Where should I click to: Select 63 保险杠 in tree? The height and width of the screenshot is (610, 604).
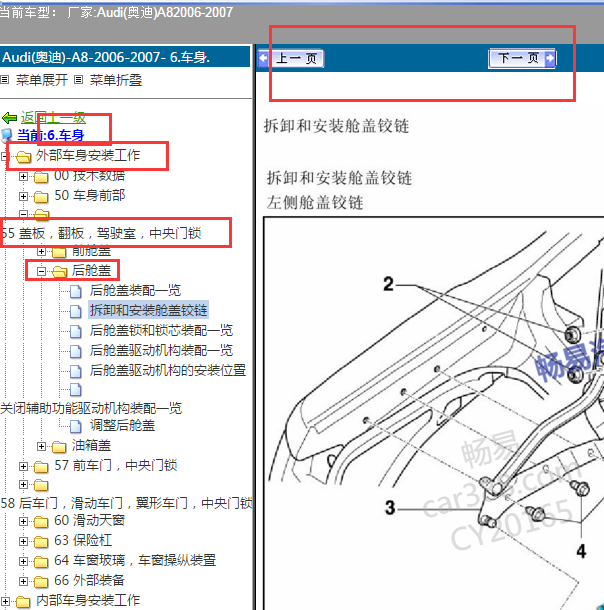(x=83, y=540)
